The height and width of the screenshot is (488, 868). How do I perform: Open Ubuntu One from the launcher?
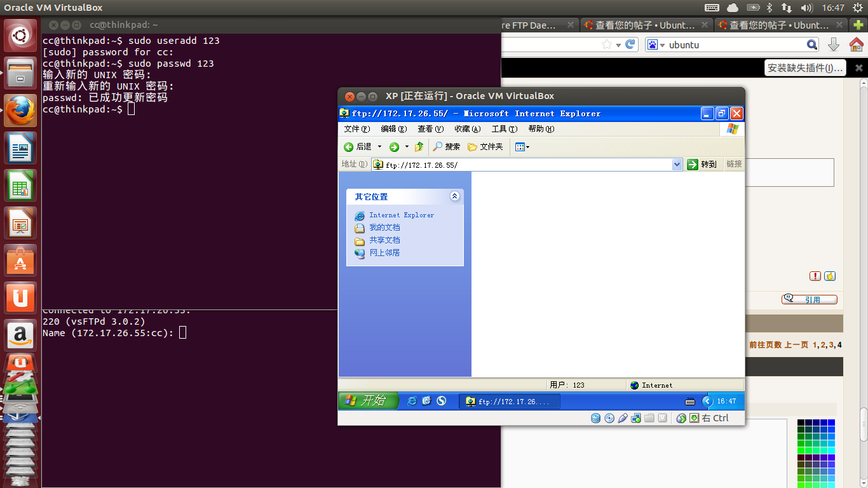pos(20,298)
